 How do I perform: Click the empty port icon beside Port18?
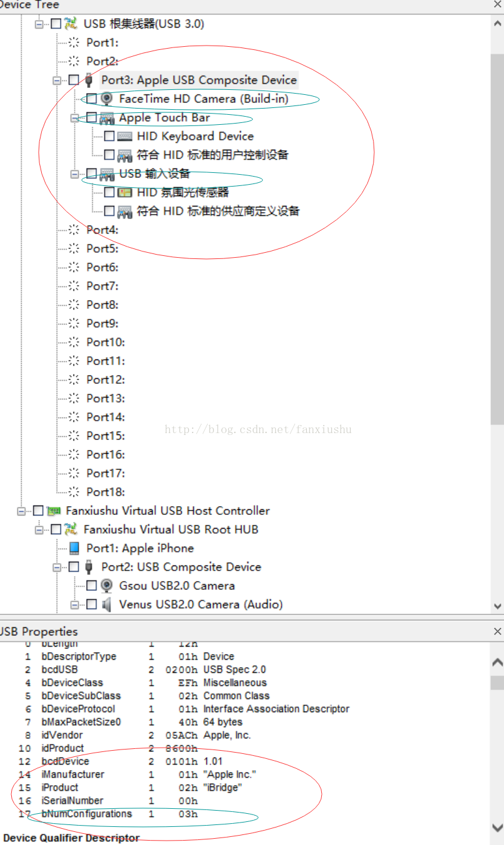[74, 492]
